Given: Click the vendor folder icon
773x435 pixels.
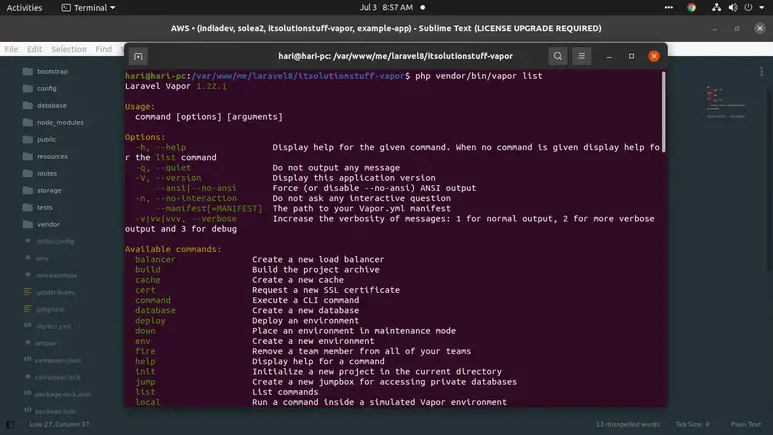Looking at the screenshot, I should 28,224.
